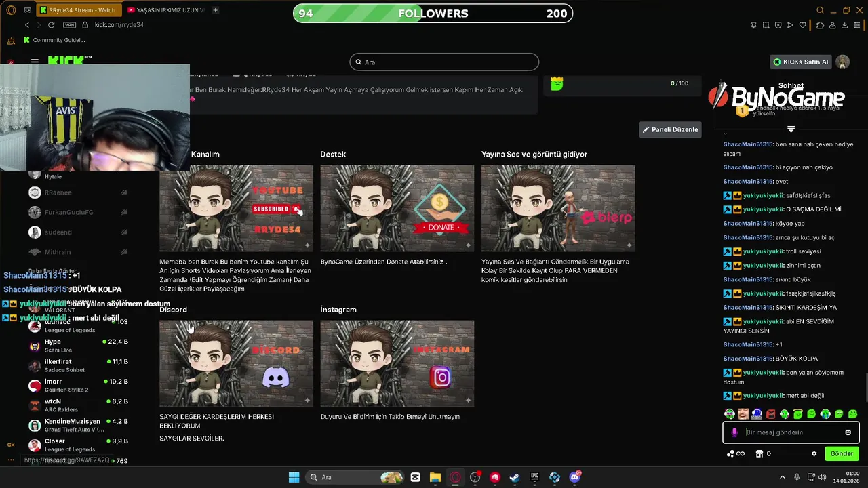Screen dimensions: 868x488
Task: Open RRaenee channel in sidebar
Action: [x=78, y=192]
